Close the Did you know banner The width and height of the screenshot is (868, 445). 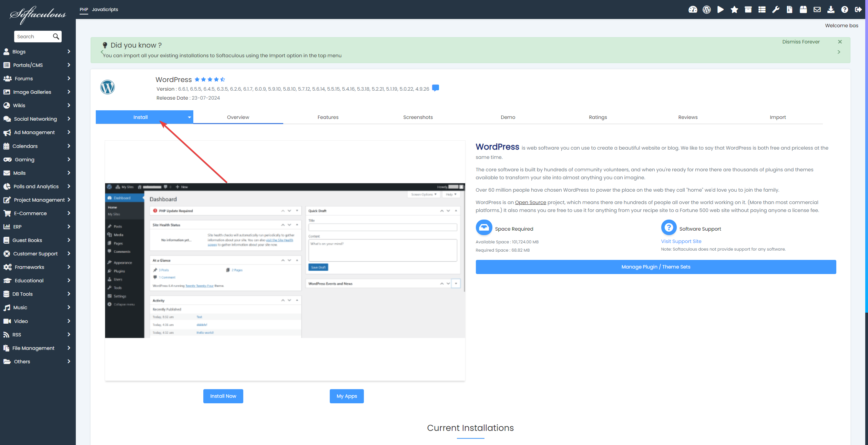(x=840, y=42)
